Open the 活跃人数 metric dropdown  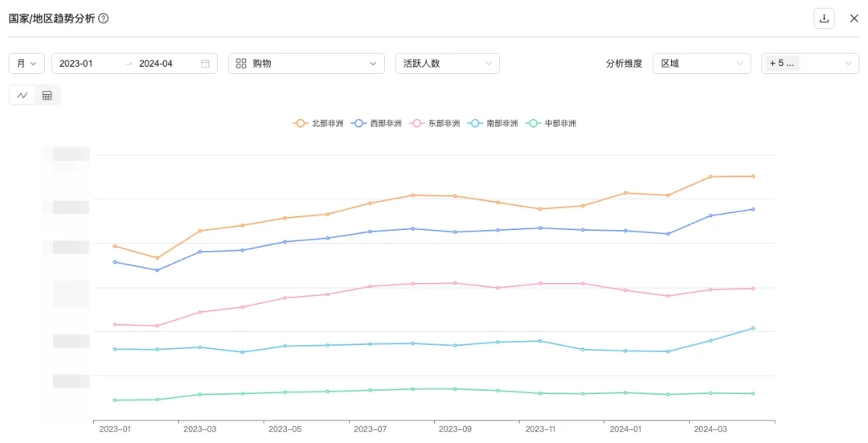pos(447,64)
